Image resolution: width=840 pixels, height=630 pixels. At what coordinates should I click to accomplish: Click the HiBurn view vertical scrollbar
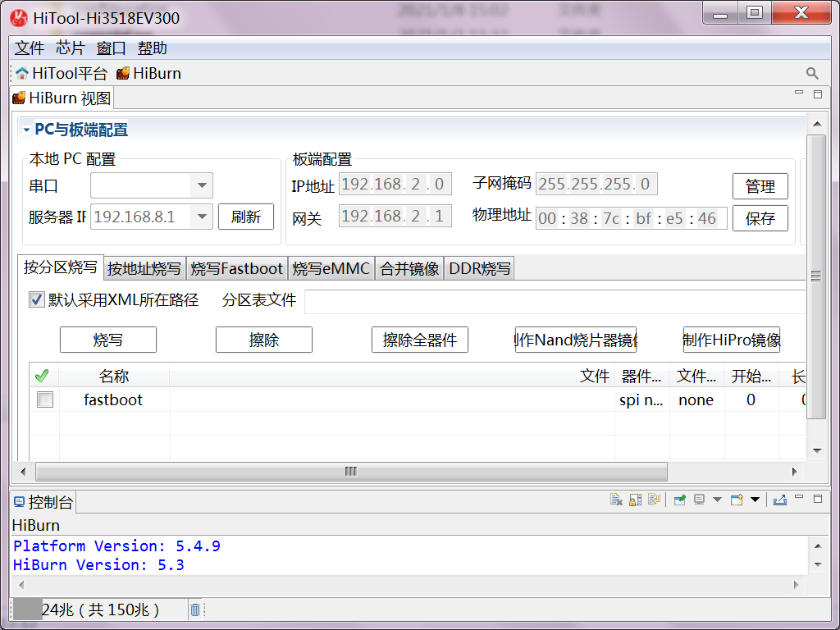(x=816, y=276)
